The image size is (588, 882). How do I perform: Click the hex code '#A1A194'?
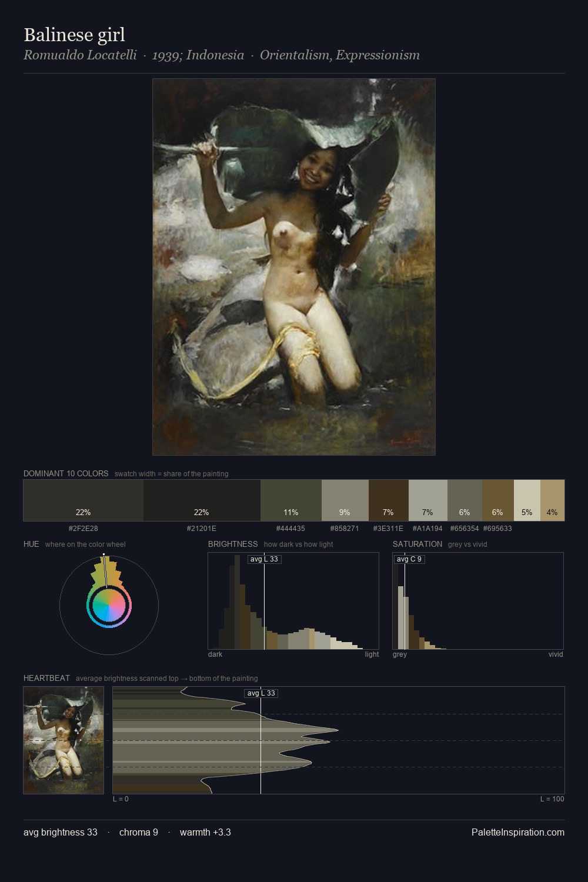(x=427, y=529)
